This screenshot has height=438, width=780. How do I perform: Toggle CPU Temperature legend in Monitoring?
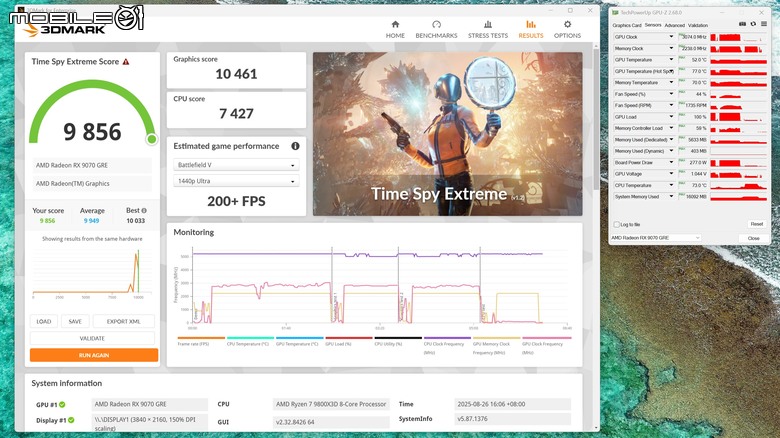250,341
